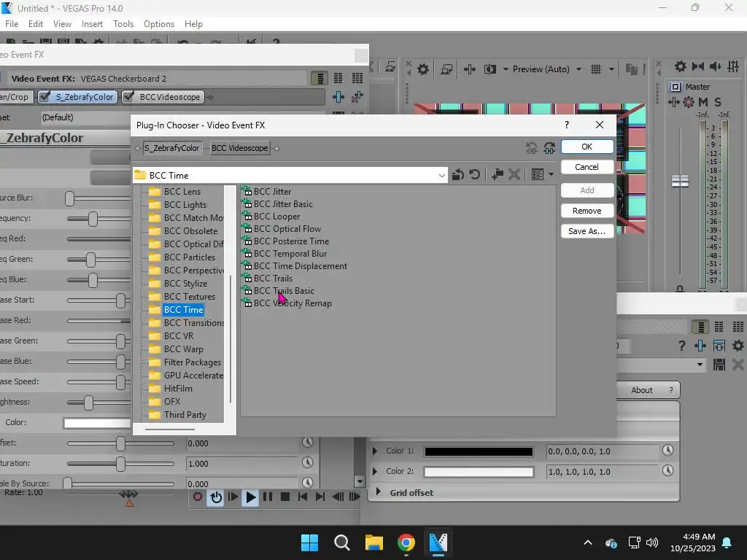Click the Overlays grid icon in preview
The height and width of the screenshot is (560, 747).
click(596, 69)
